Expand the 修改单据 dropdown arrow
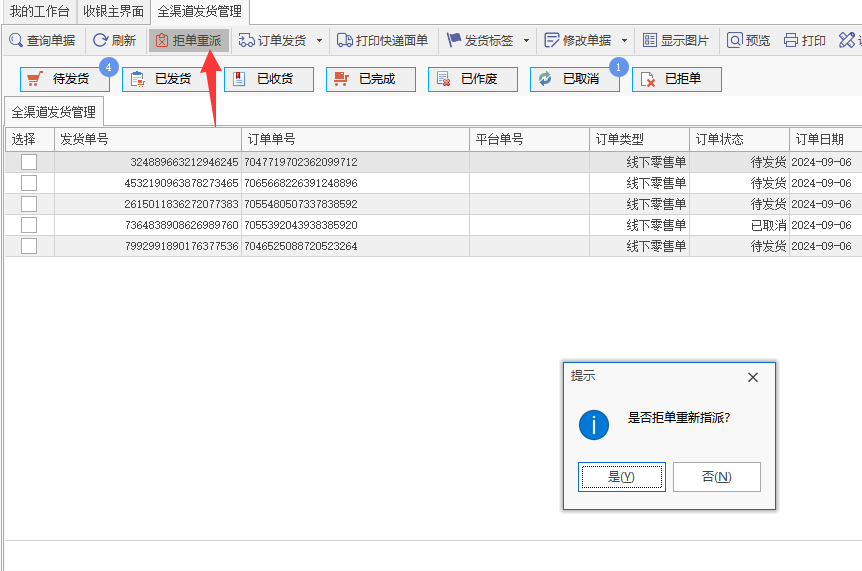The width and height of the screenshot is (862, 571). pos(624,41)
